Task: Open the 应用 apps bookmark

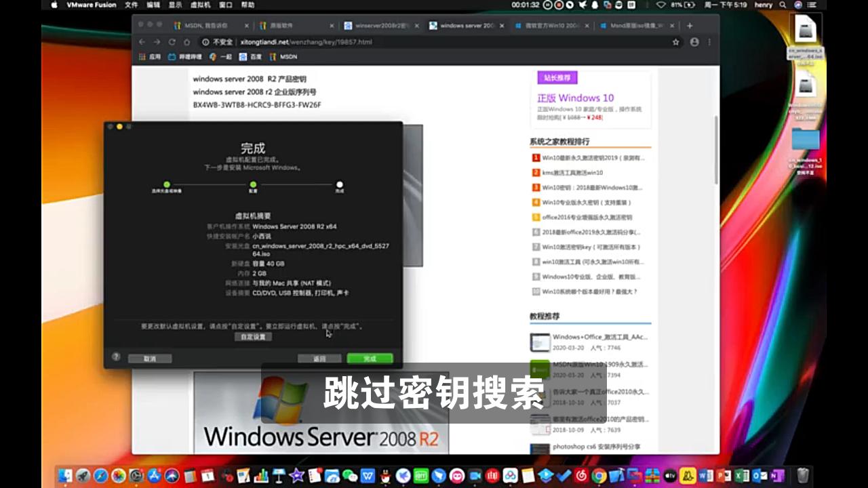Action: pyautogui.click(x=150, y=57)
